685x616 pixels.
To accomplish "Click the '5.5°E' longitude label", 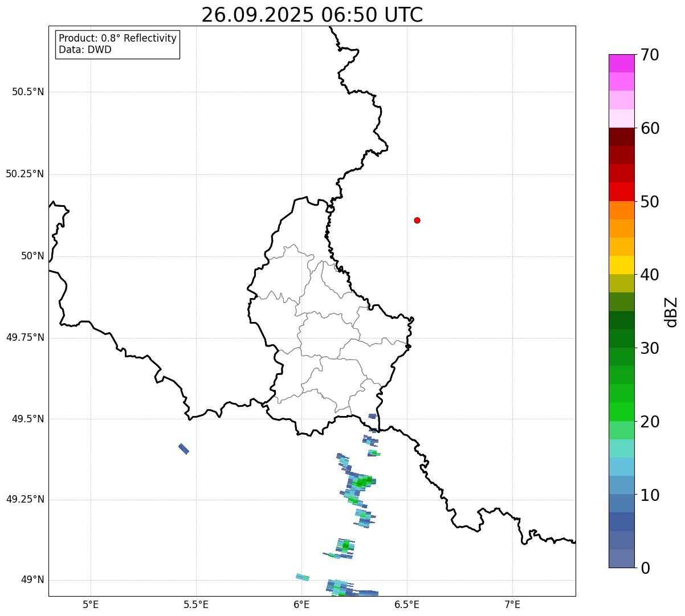I will pos(196,604).
